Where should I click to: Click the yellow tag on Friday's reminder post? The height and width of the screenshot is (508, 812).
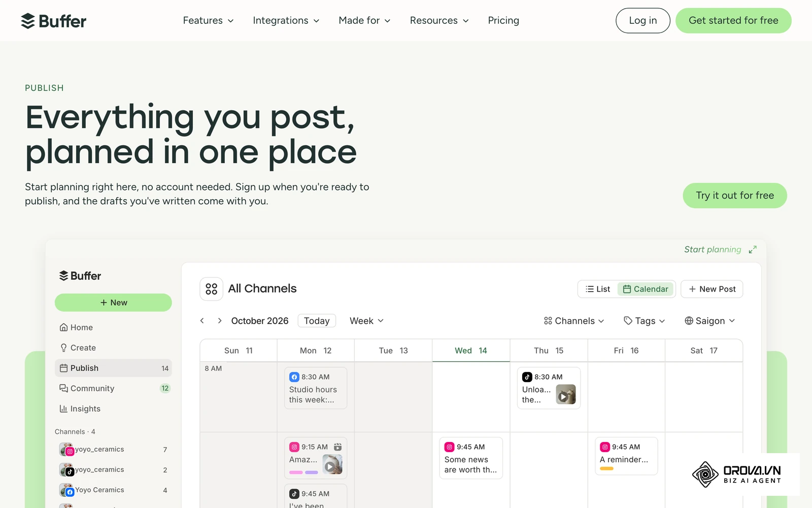click(x=607, y=469)
